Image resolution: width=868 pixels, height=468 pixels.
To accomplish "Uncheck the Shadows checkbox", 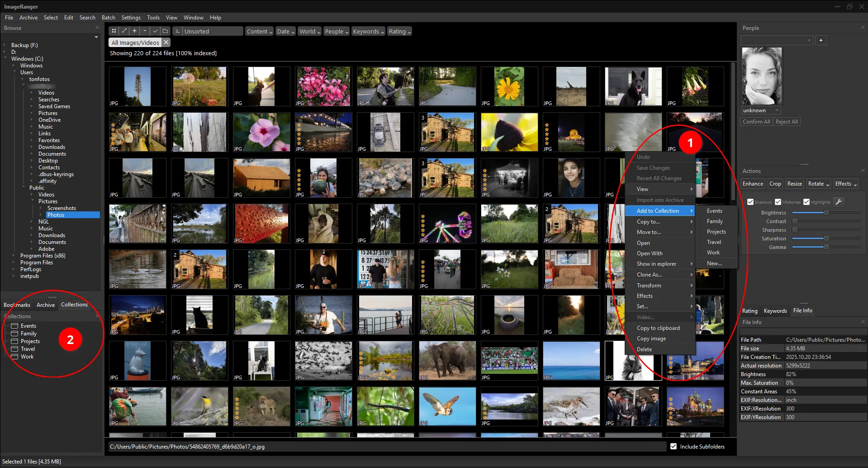I will pyautogui.click(x=750, y=202).
